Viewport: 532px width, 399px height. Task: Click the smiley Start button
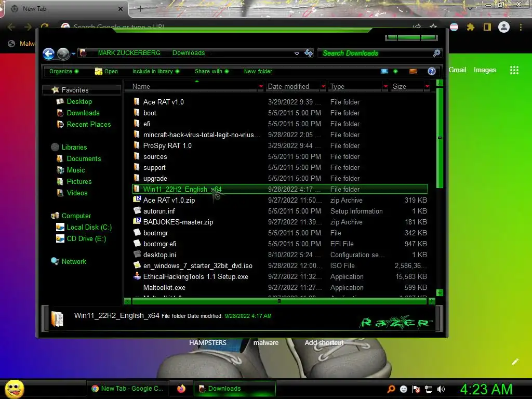tap(14, 389)
